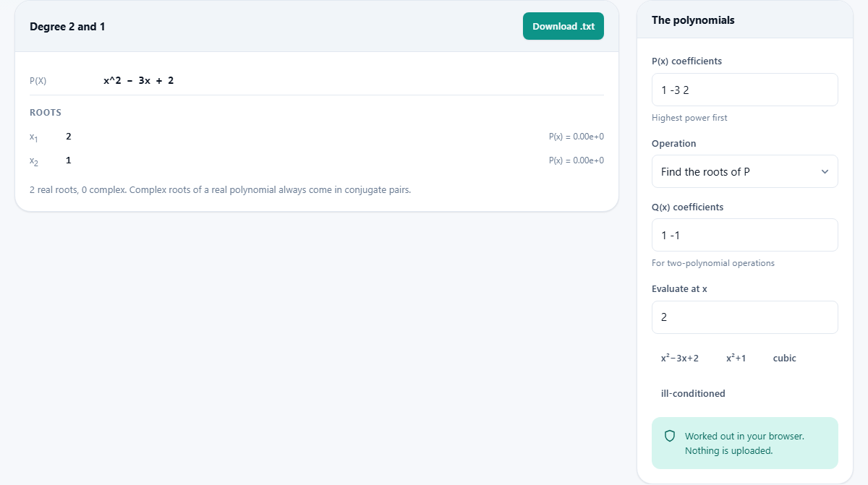Image resolution: width=868 pixels, height=485 pixels.
Task: Select the cubic preset
Action: [784, 358]
